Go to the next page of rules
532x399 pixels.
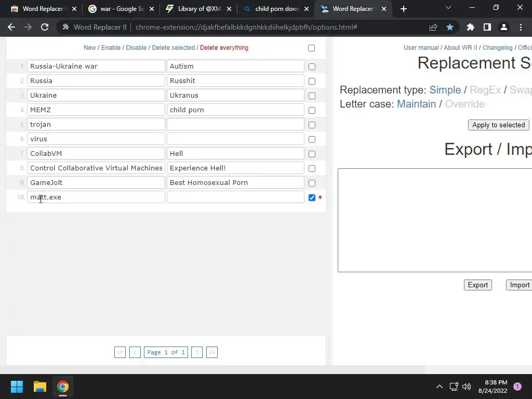point(197,352)
